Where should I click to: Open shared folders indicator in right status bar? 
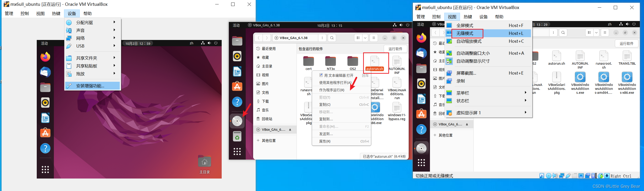tap(575, 176)
